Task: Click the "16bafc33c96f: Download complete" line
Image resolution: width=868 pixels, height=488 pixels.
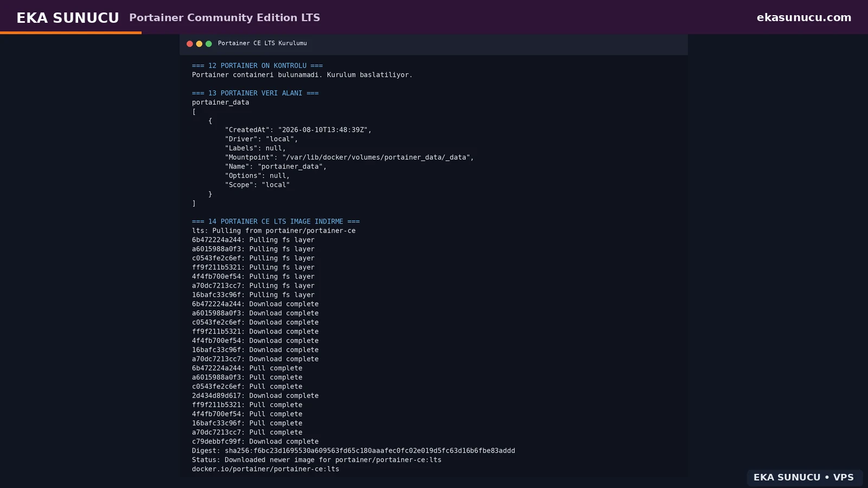Action: (256, 351)
